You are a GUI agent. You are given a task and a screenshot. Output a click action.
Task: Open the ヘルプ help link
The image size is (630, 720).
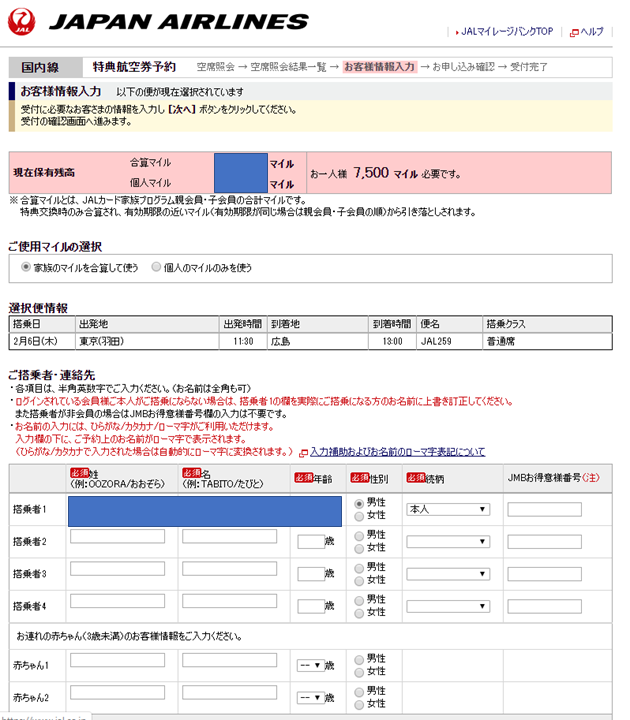(592, 32)
